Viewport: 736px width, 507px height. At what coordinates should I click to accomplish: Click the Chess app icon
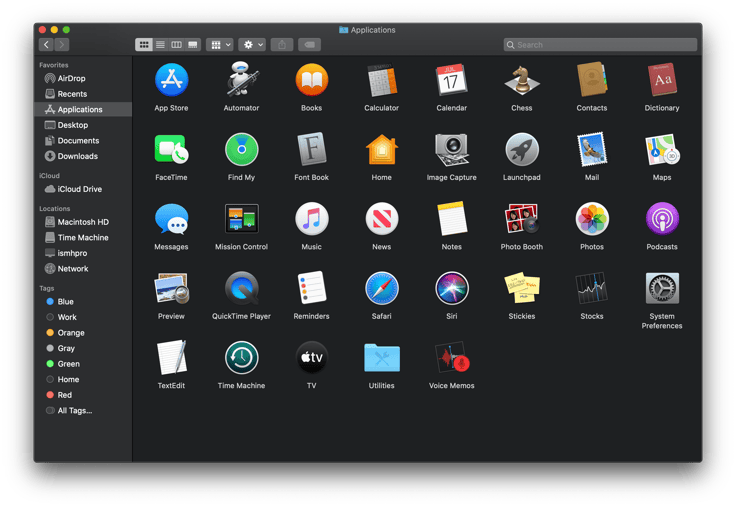[521, 80]
